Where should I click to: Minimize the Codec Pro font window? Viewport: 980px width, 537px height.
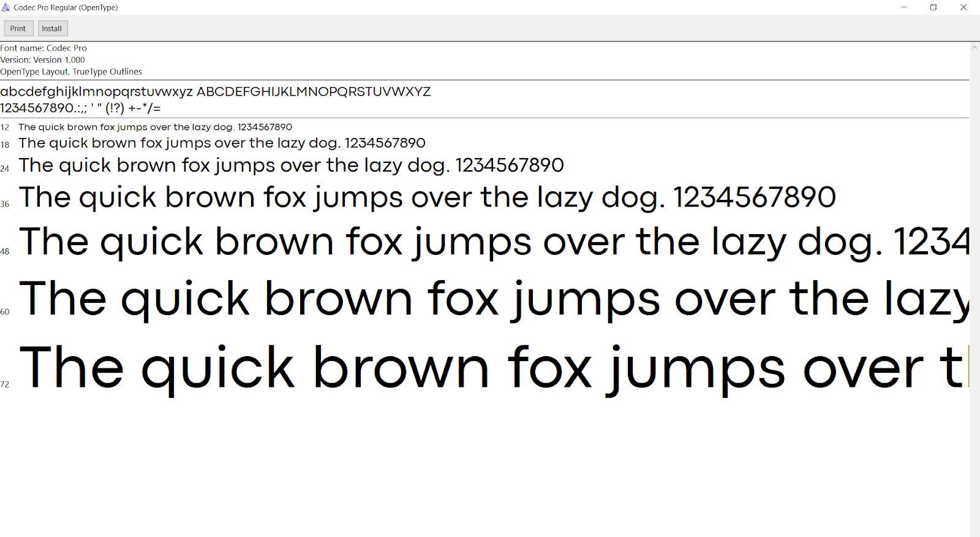(x=903, y=7)
